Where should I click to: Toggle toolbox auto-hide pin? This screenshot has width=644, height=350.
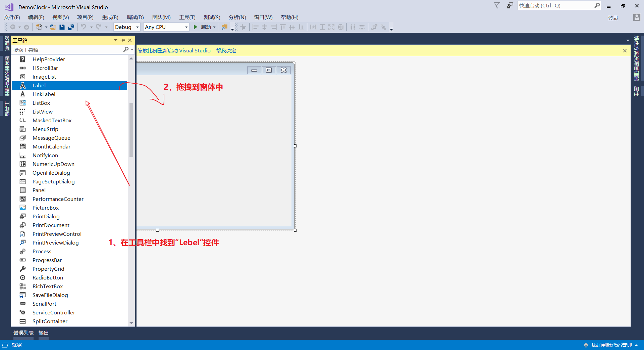click(x=123, y=40)
